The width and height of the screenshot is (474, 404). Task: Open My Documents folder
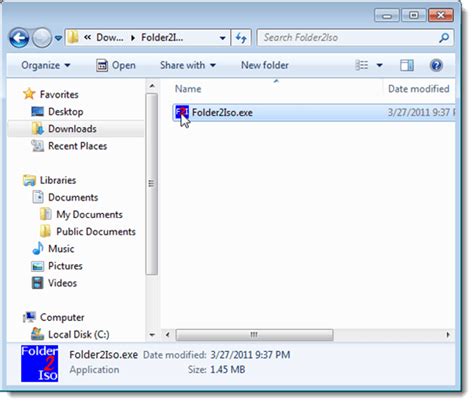tap(89, 215)
